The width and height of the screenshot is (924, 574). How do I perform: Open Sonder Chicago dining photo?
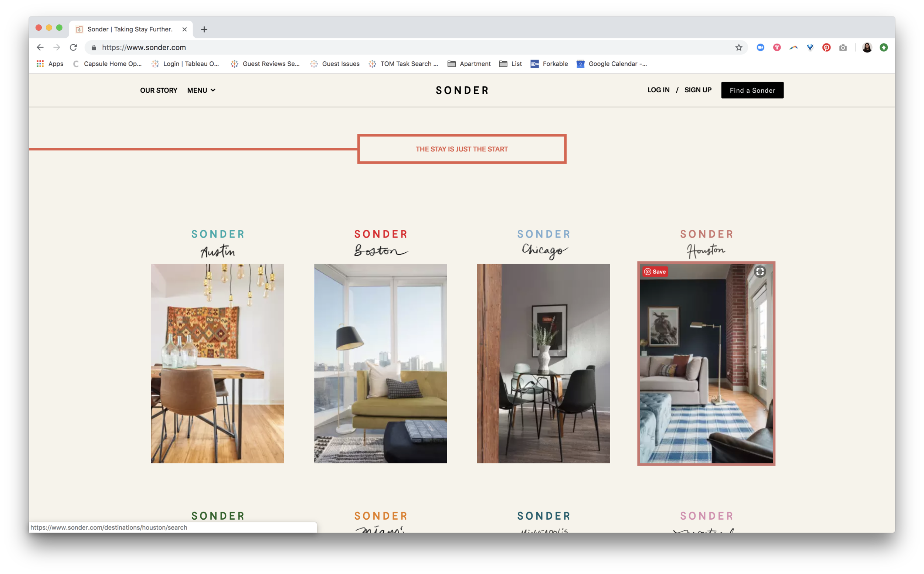[x=543, y=363]
